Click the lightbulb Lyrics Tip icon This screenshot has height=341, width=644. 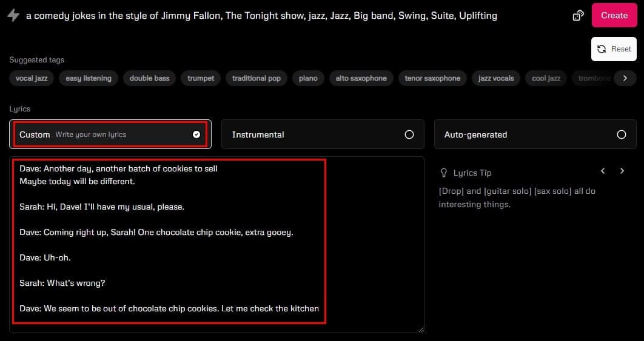point(444,173)
